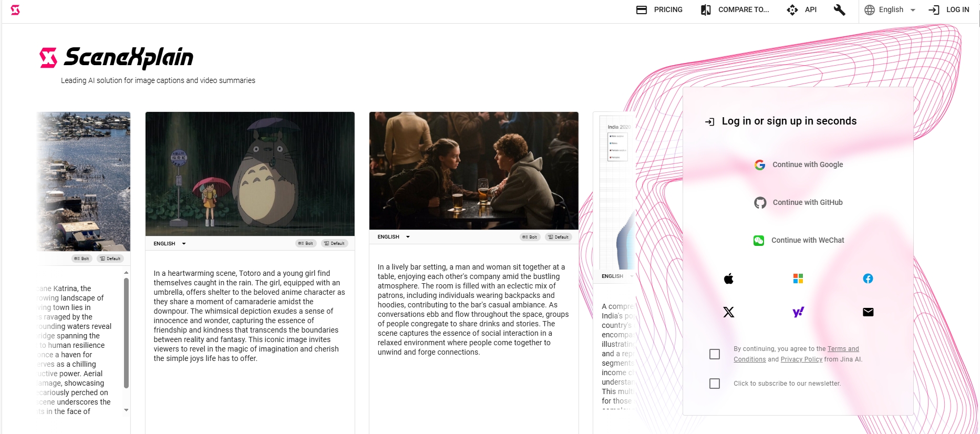This screenshot has width=980, height=434.
Task: Click Bolt tag on hurricane aerial card
Action: point(82,259)
